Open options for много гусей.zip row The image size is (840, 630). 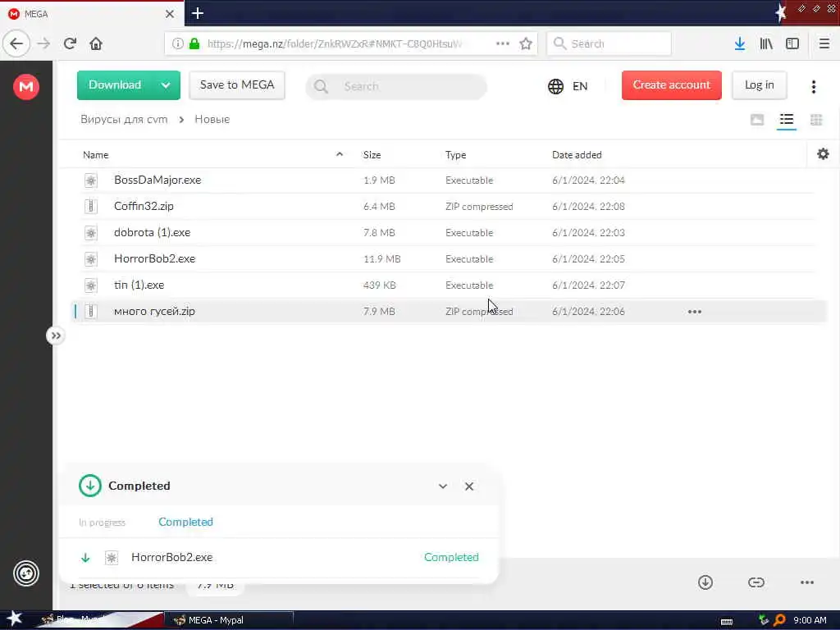tap(694, 311)
